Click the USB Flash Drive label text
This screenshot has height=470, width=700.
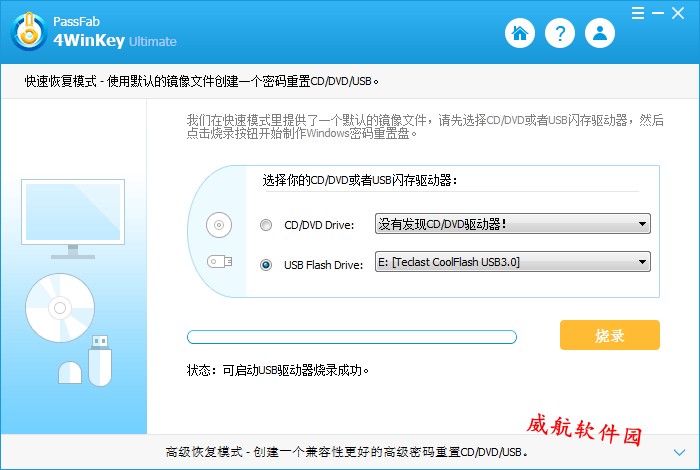tap(324, 265)
